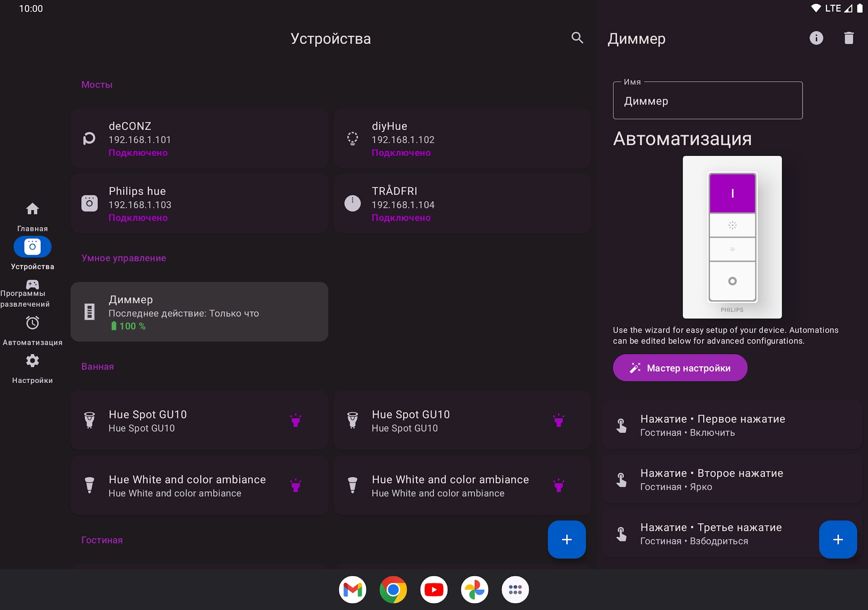
Task: Add a new device with left plus button
Action: (x=566, y=539)
